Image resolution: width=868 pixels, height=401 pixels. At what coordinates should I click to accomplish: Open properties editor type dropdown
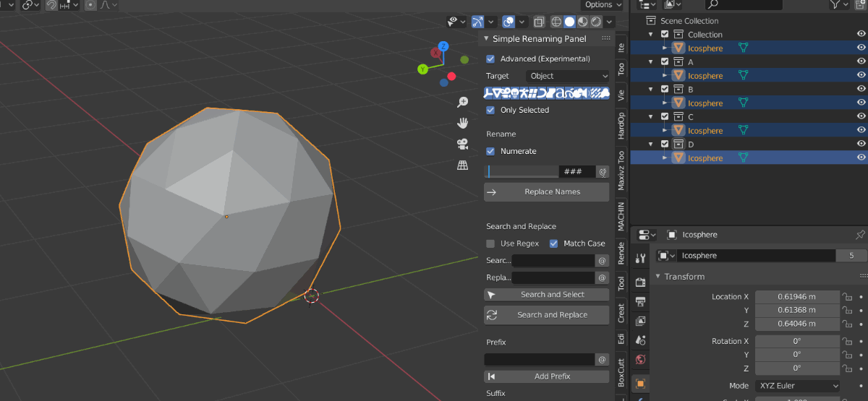coord(647,235)
